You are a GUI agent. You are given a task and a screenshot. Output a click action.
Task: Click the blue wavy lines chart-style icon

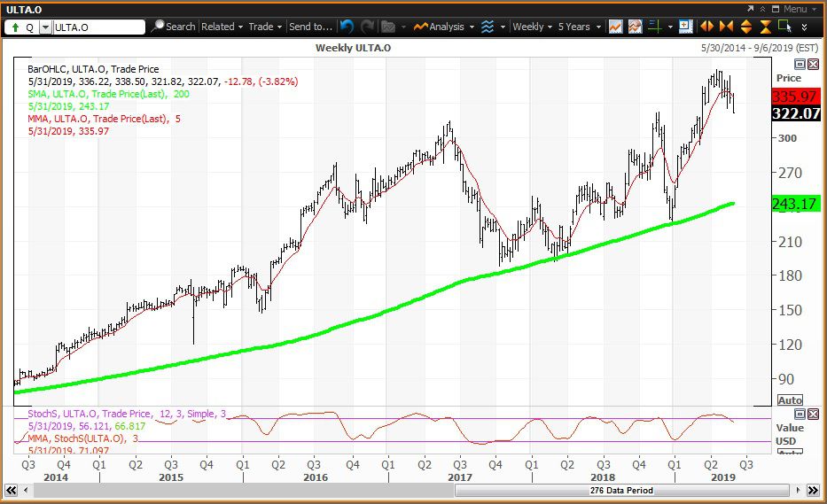tap(488, 27)
